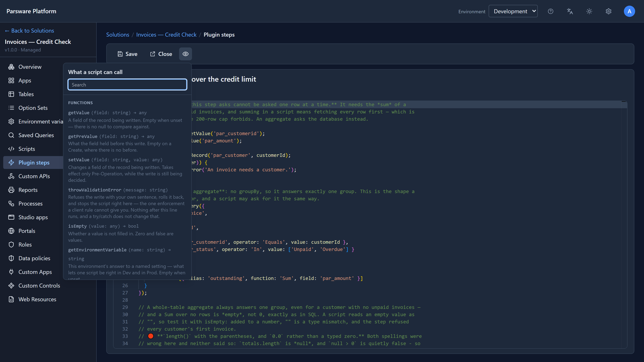Screen dimensions: 644x362
Task: Go to Studio apps in sidebar
Action: [33, 217]
